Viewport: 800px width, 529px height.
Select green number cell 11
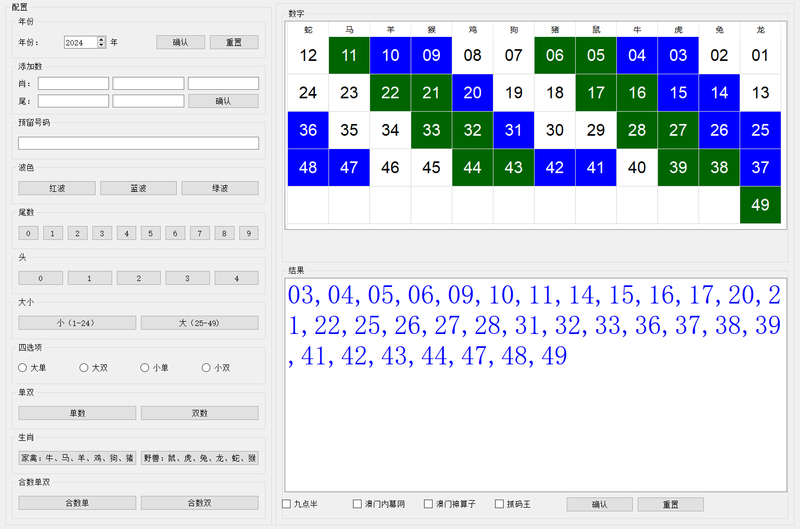349,55
